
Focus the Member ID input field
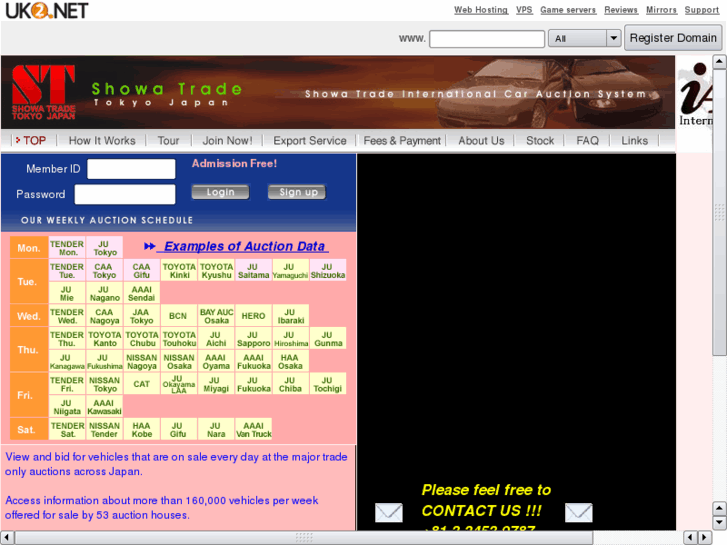pyautogui.click(x=131, y=169)
